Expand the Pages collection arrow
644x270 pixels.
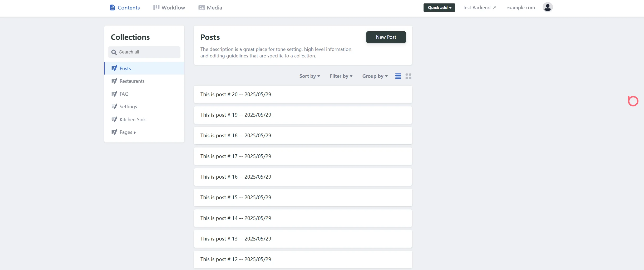135,132
